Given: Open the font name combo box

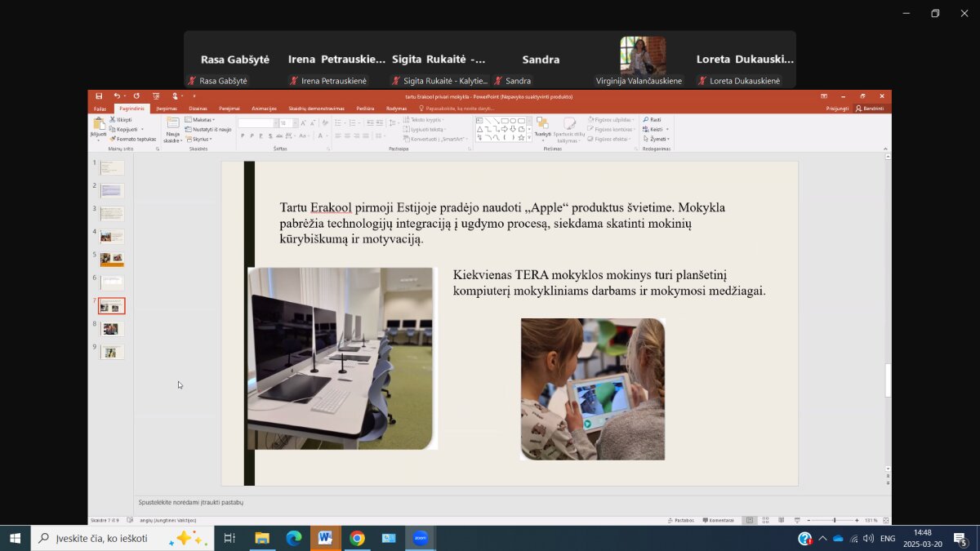Looking at the screenshot, I should [257, 123].
